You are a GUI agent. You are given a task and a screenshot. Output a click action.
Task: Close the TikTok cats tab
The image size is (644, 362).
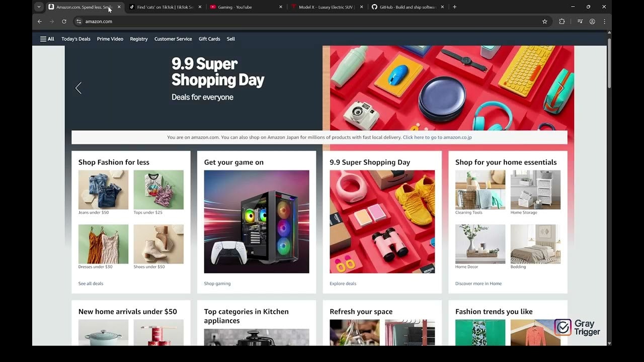point(200,7)
